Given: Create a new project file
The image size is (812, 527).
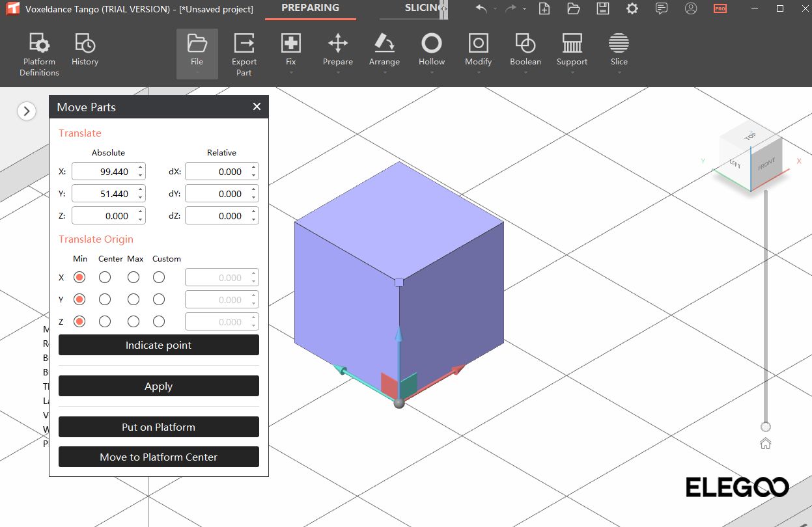Looking at the screenshot, I should click(x=544, y=8).
